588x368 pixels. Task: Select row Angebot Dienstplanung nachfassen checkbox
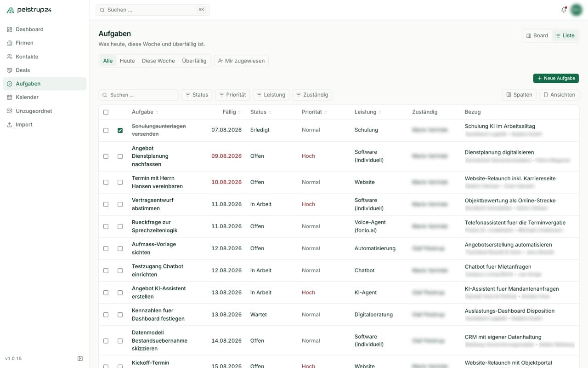click(106, 156)
